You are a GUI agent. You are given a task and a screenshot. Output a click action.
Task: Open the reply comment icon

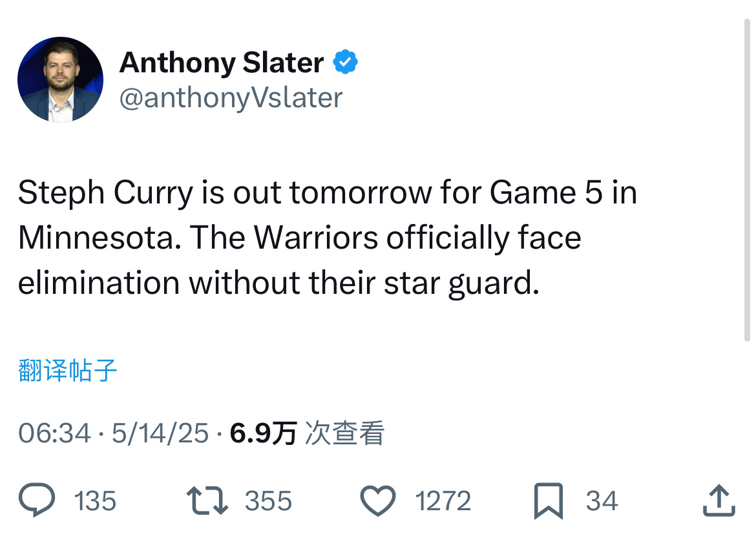(x=37, y=500)
